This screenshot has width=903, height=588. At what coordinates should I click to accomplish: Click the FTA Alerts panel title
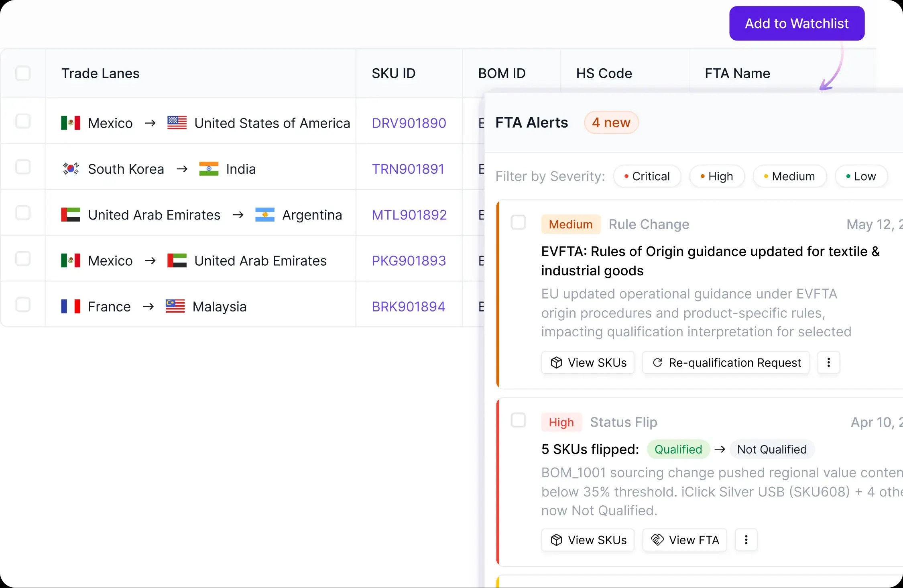[532, 122]
